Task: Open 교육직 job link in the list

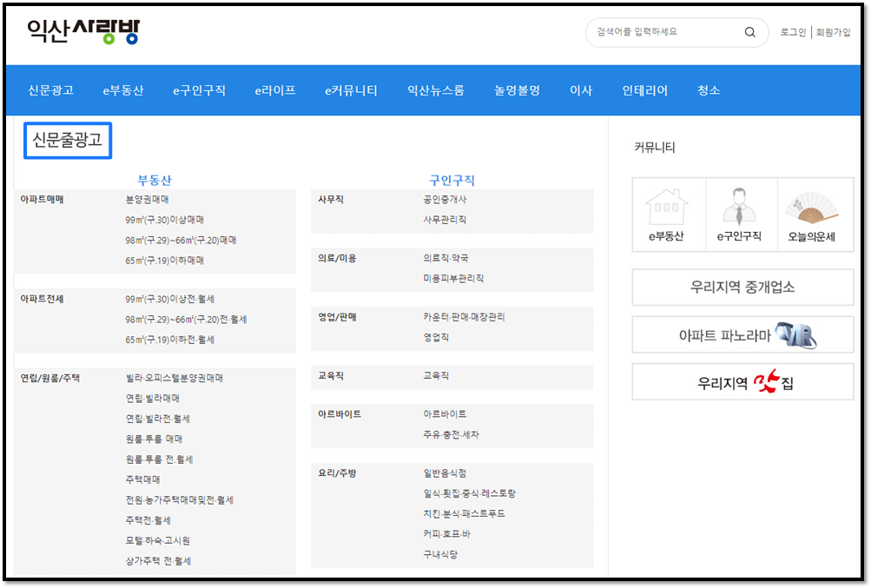Action: tap(436, 376)
